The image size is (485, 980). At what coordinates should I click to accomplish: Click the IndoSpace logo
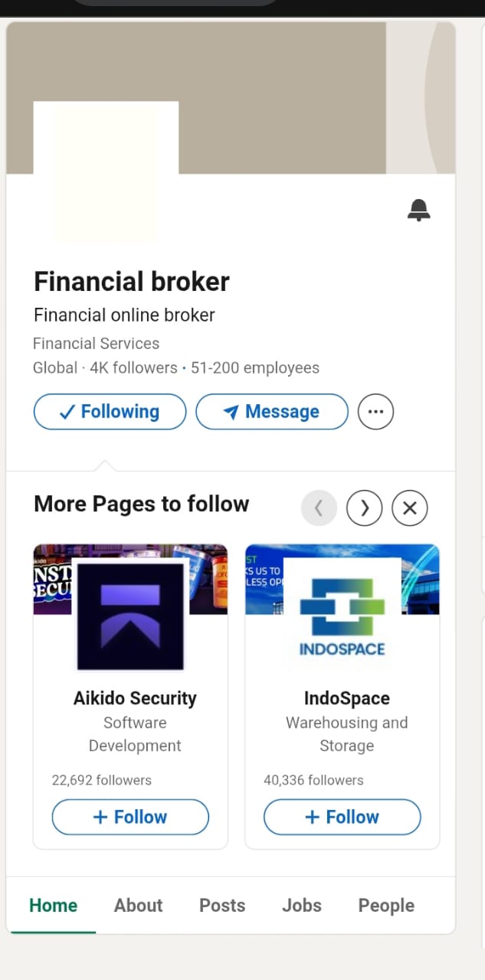pos(342,616)
